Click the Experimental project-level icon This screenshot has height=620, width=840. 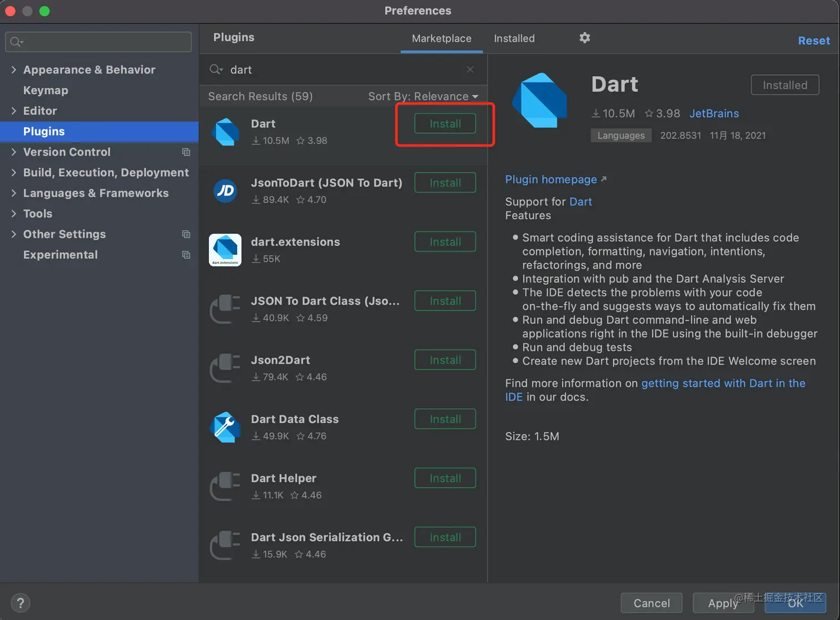pyautogui.click(x=186, y=255)
